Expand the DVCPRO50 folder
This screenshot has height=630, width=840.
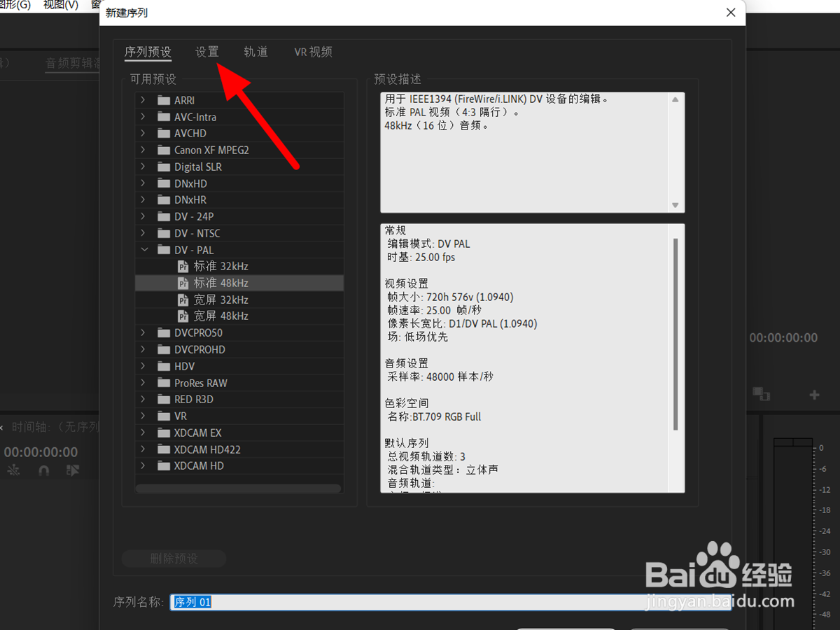143,332
